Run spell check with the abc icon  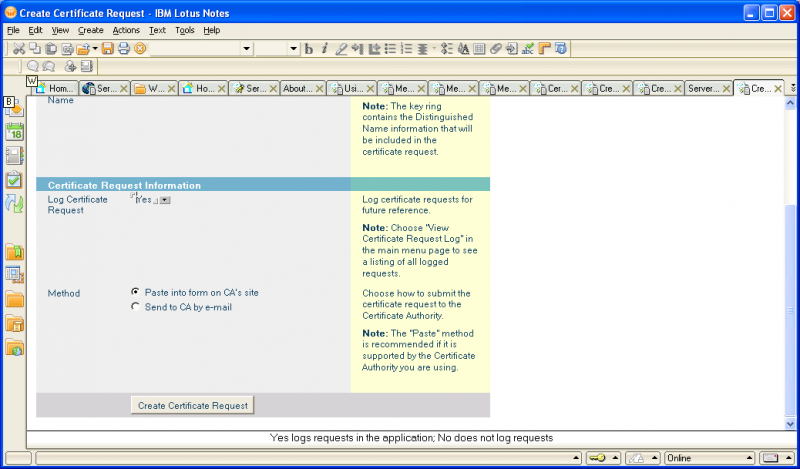point(528,48)
